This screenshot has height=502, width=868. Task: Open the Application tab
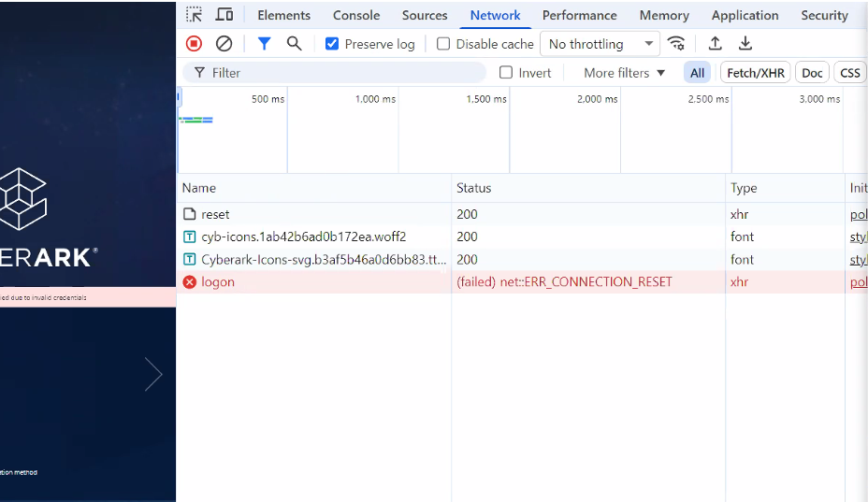click(745, 16)
